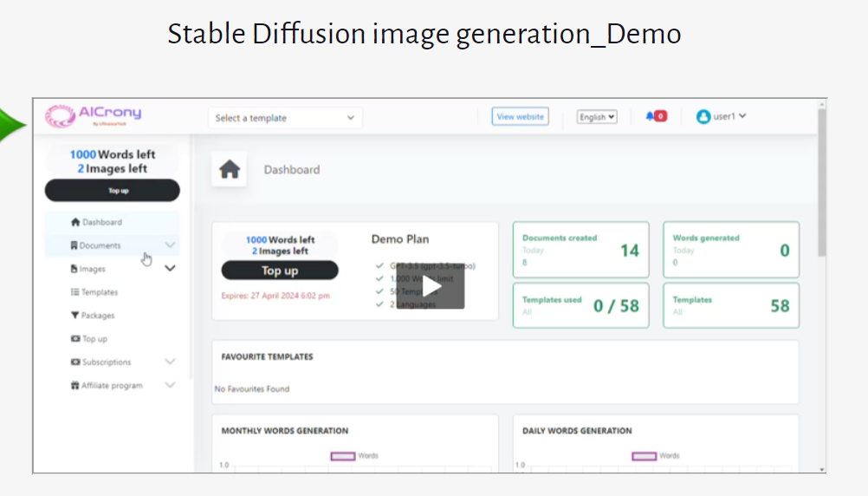868x496 pixels.
Task: Open the user1 account menu
Action: (722, 116)
